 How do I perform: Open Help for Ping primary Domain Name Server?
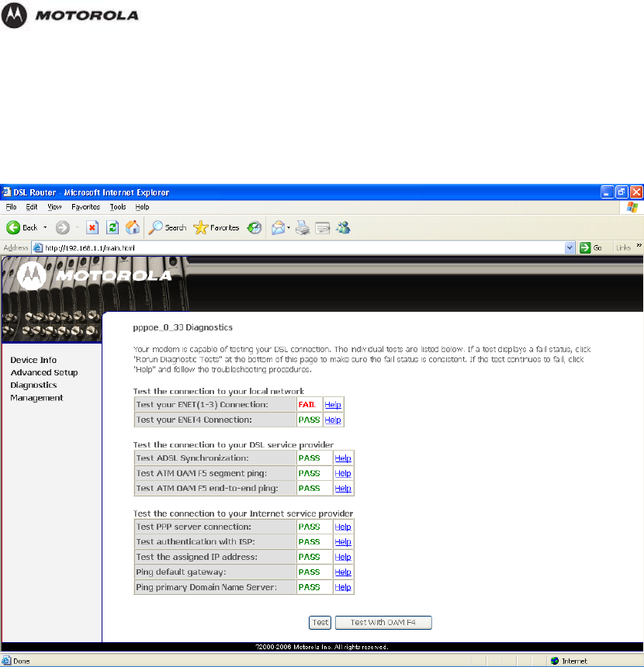(x=343, y=587)
